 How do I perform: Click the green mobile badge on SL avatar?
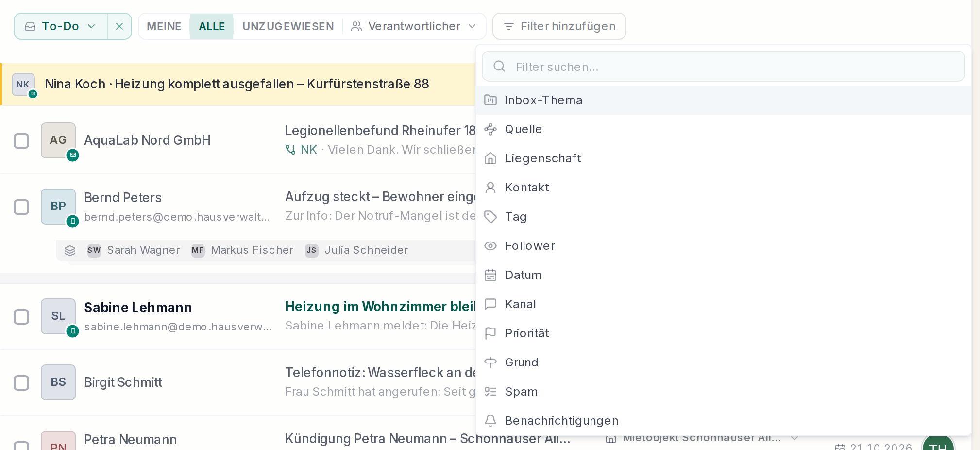(72, 331)
